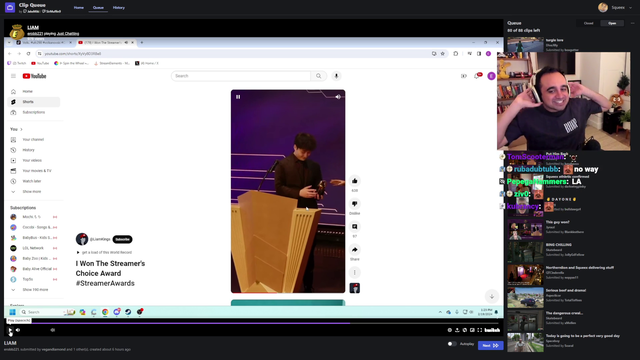Select Subscriptions in YouTube sidebar
Viewport: 640px width, 360px height.
tap(33, 112)
